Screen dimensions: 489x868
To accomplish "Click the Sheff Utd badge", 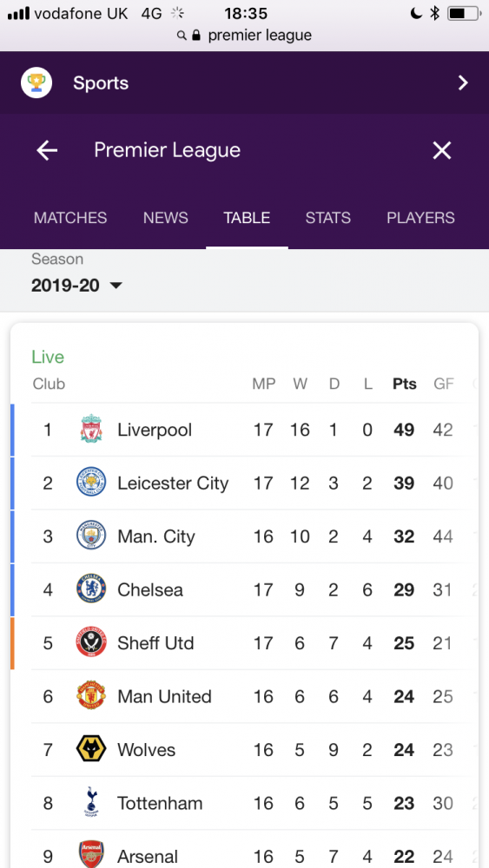I will [91, 642].
